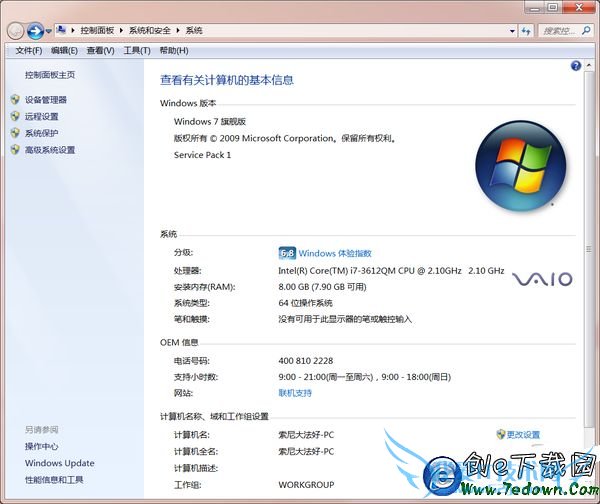
Task: Open the 编辑(E) menu
Action: point(64,51)
